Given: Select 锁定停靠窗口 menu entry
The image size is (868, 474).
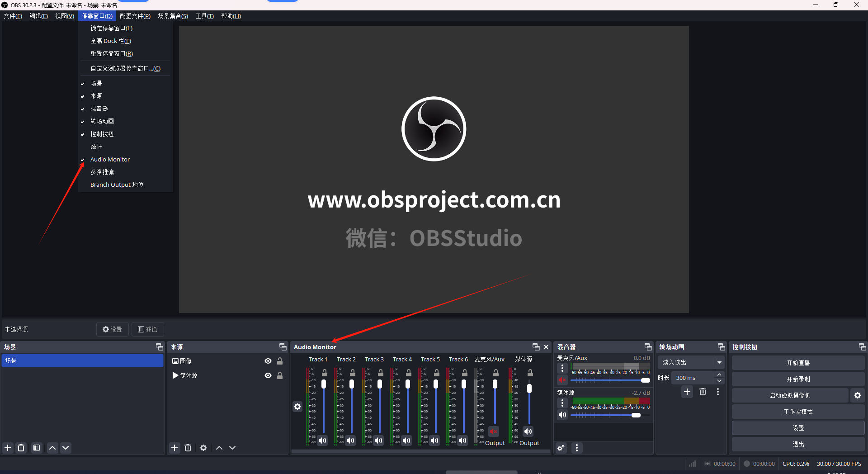Looking at the screenshot, I should (x=125, y=28).
